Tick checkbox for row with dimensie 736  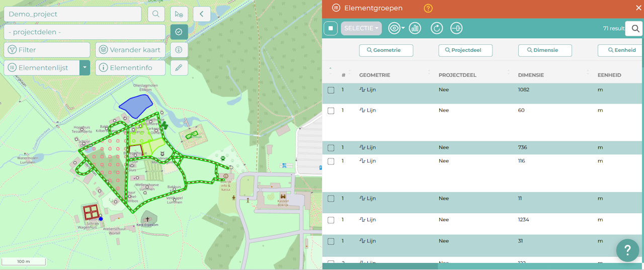tap(331, 148)
